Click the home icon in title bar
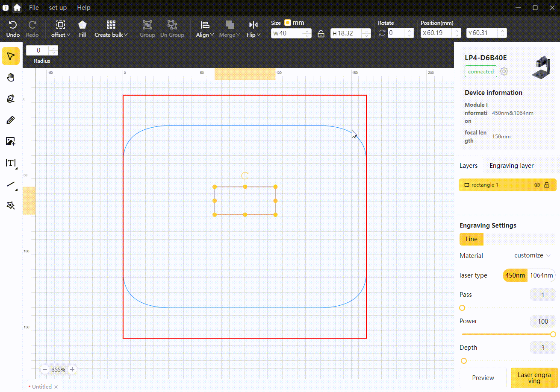The height and width of the screenshot is (392, 560). click(x=17, y=8)
